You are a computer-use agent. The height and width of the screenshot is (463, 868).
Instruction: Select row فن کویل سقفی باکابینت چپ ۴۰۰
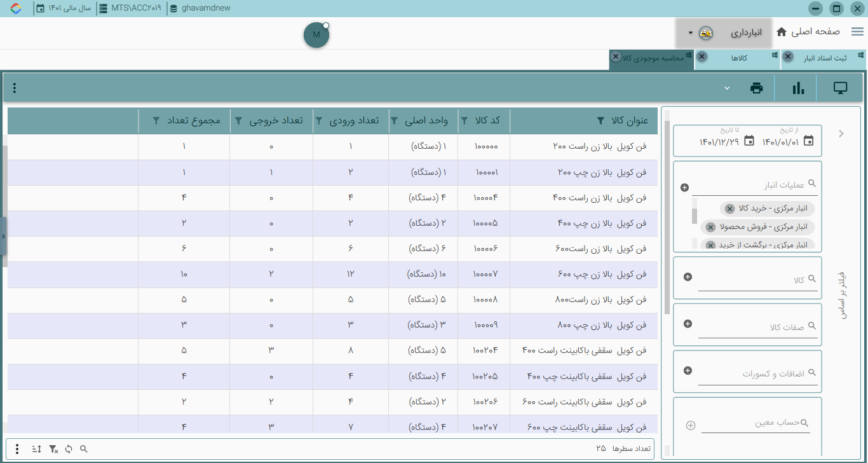[332, 377]
